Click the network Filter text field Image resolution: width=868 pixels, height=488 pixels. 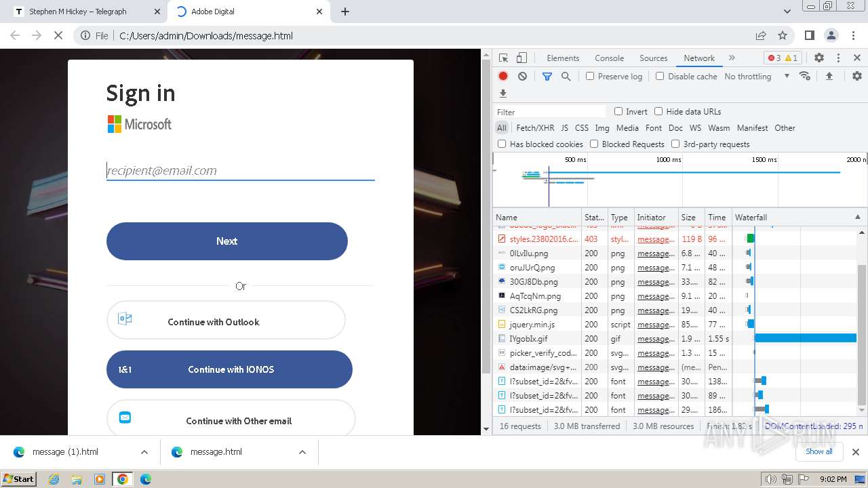550,112
